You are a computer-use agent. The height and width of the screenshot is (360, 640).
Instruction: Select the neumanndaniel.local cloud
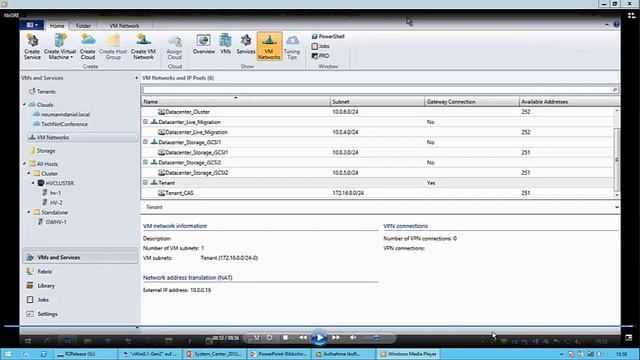click(62, 114)
